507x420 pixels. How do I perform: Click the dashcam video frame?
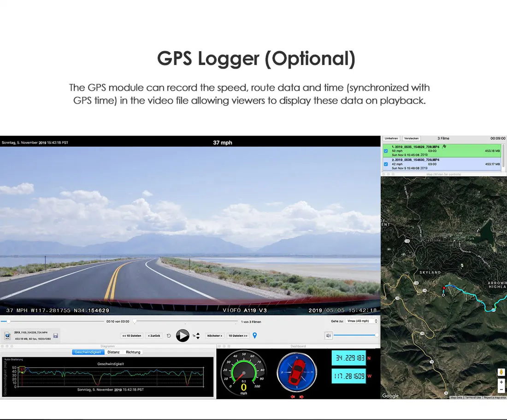tap(190, 231)
